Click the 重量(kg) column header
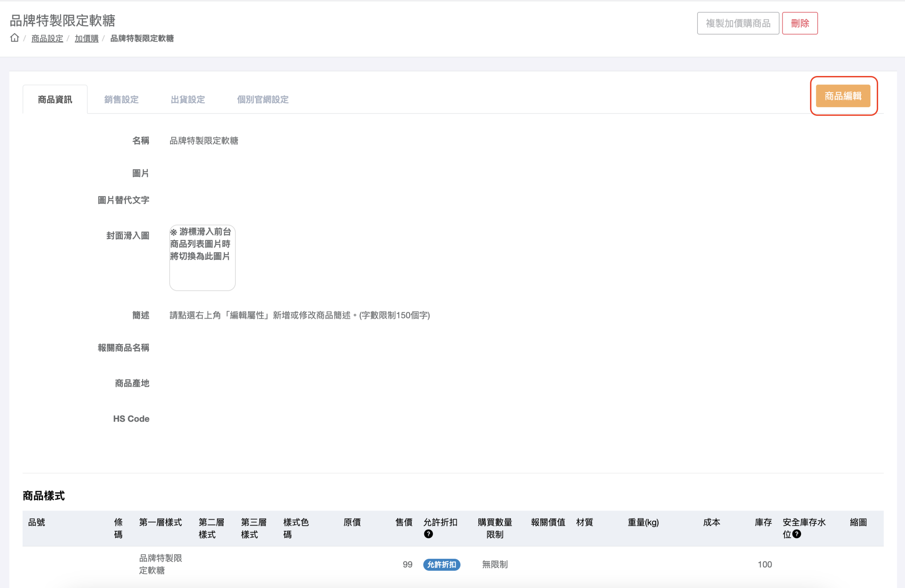 [x=643, y=522]
